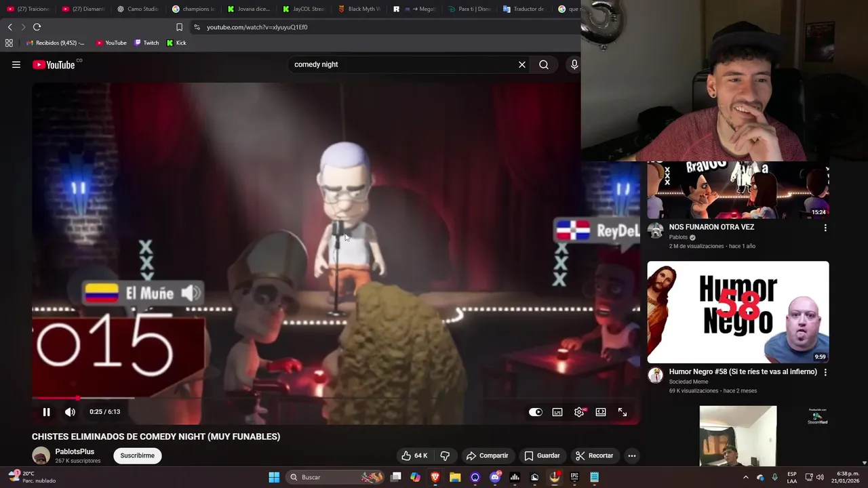Go back with the browser back arrow

(x=9, y=27)
